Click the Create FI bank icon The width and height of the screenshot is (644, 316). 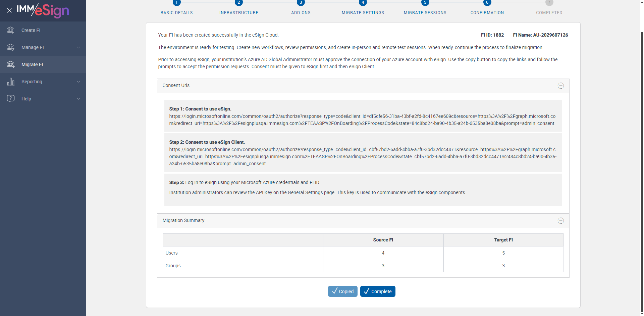11,30
